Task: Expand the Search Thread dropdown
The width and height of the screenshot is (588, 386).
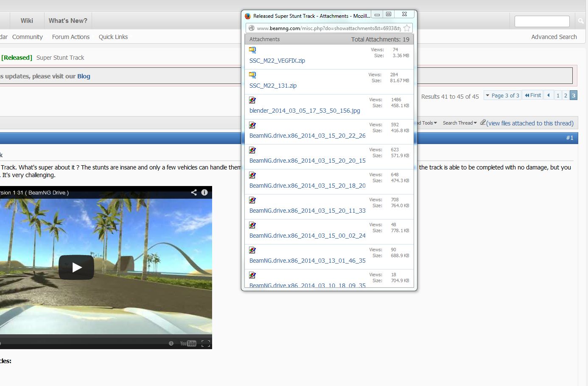Action: point(460,123)
